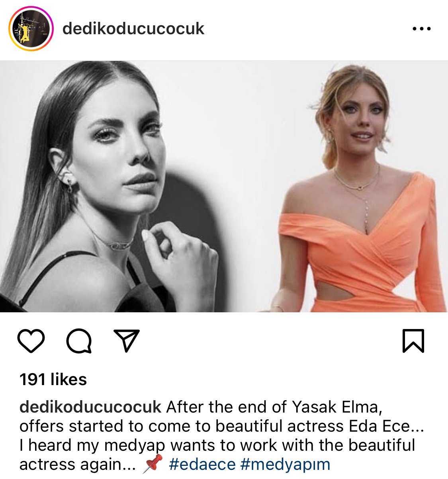Click the caption line about medyap
This screenshot has width=448, height=479.
pyautogui.click(x=217, y=445)
